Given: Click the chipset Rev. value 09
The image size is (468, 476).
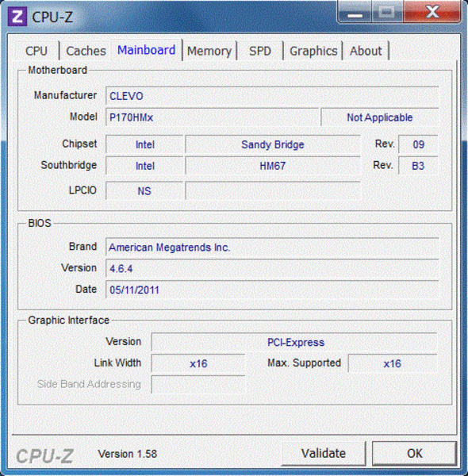Looking at the screenshot, I should (418, 144).
